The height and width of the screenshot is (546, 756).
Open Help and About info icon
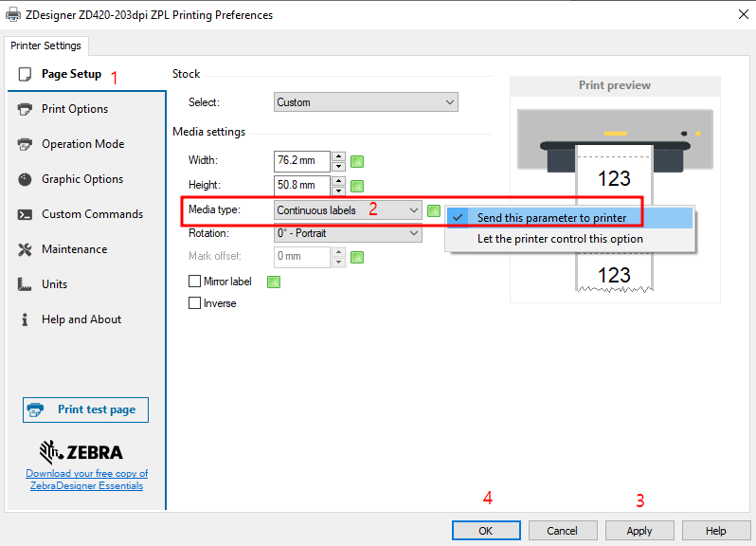[x=25, y=319]
